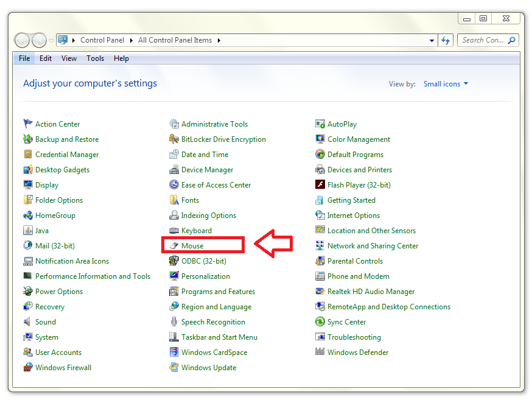Open the recent pages dropdown beside navigation buttons
Image resolution: width=532 pixels, height=400 pixels.
(x=51, y=40)
